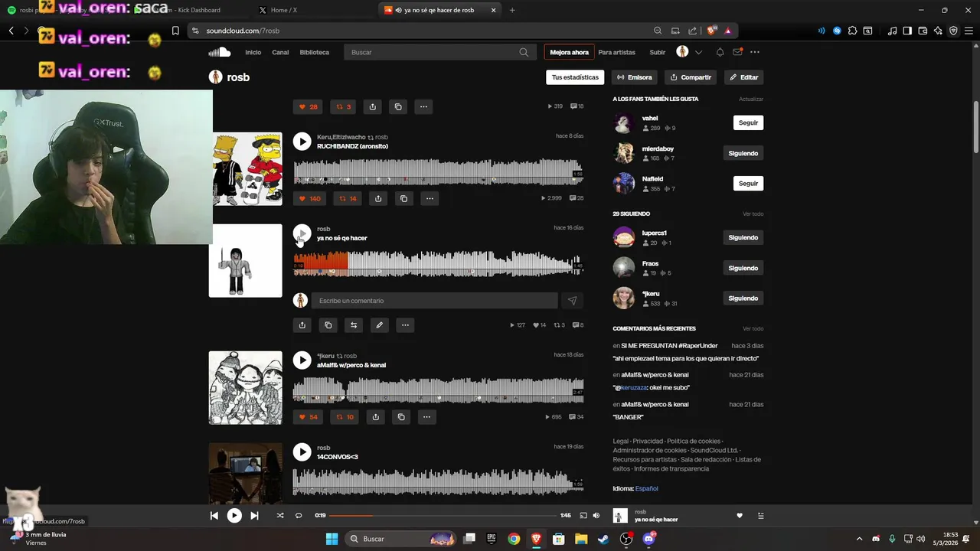Go to Canal tab

(x=280, y=52)
